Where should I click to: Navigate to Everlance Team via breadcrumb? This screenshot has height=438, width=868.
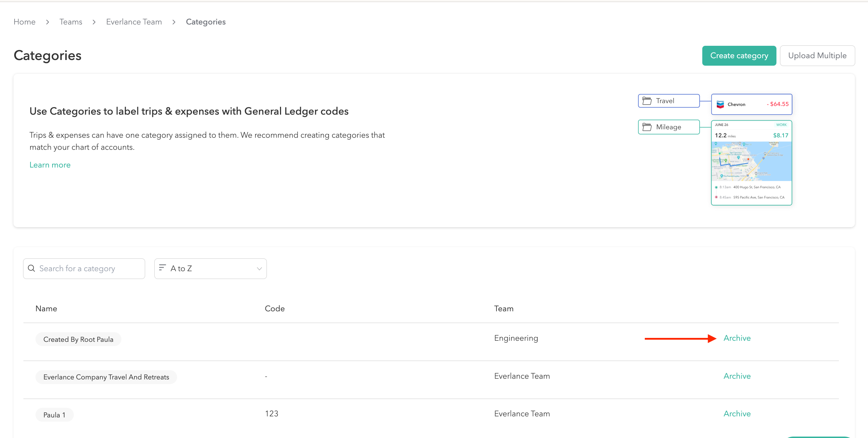[x=134, y=22]
